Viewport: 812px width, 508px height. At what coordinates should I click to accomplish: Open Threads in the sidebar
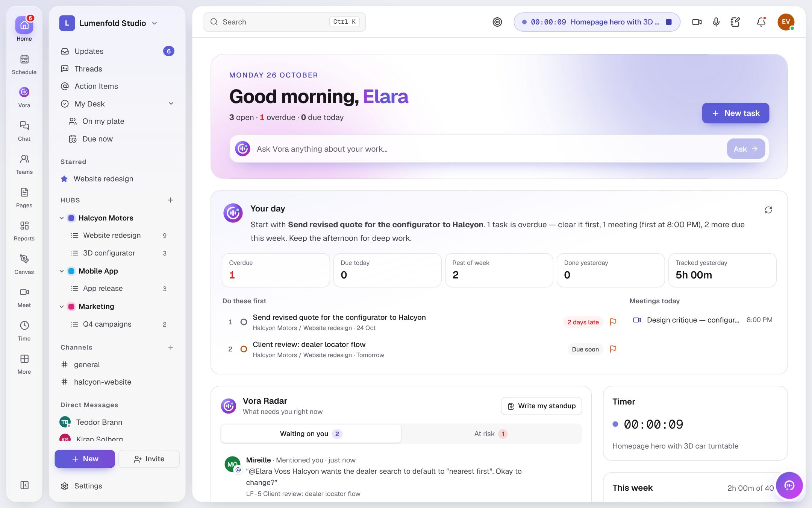click(117, 69)
